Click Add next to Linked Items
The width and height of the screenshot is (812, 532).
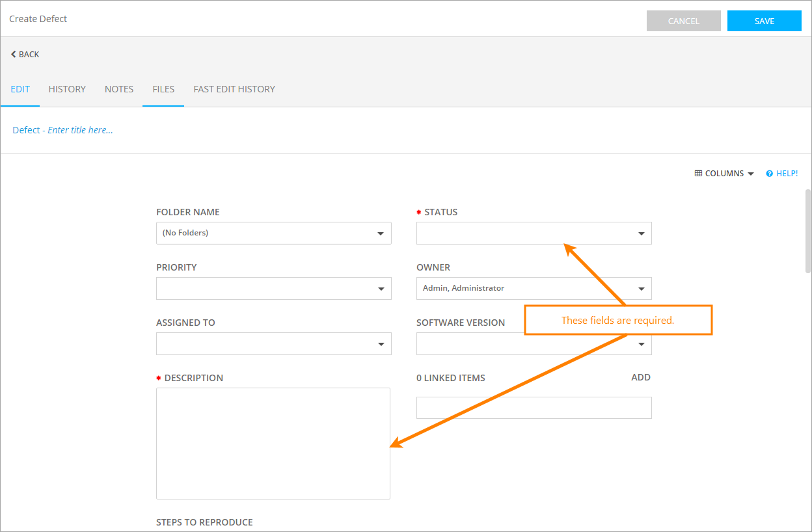640,377
